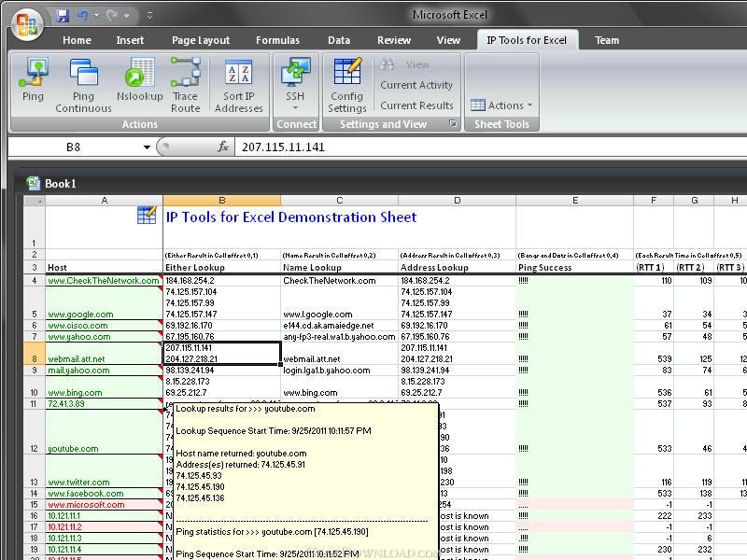
Task: Redo action in quick access toolbar
Action: [112, 16]
